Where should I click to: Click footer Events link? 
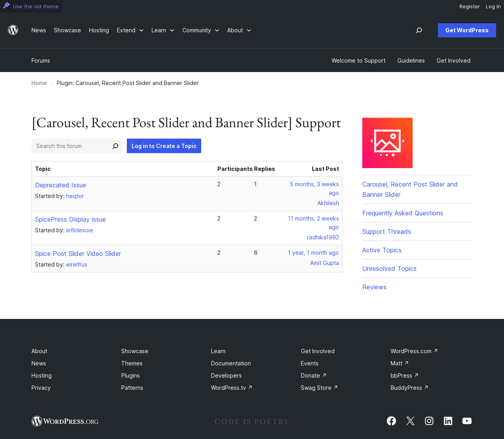309,363
